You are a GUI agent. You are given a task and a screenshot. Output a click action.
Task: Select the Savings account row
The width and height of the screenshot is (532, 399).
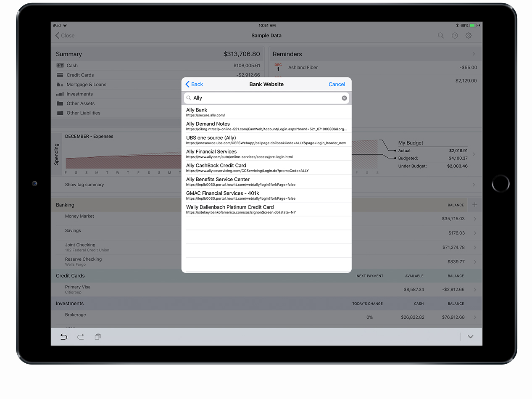point(266,233)
